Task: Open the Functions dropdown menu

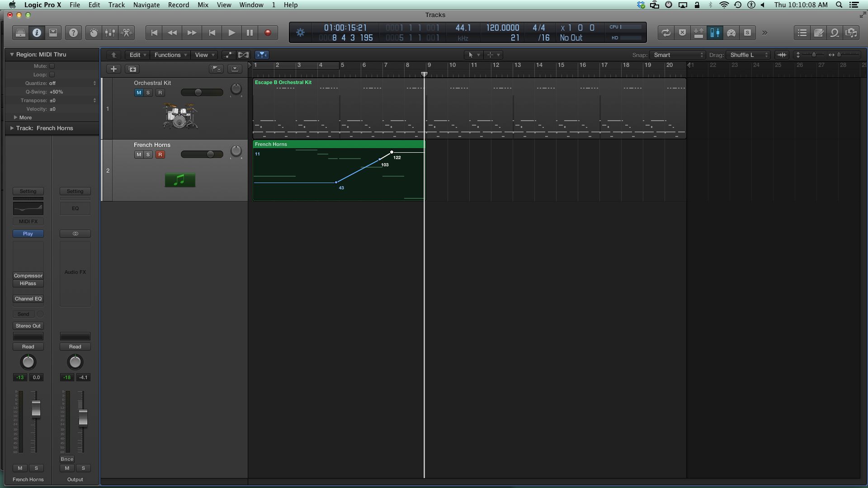Action: click(170, 55)
